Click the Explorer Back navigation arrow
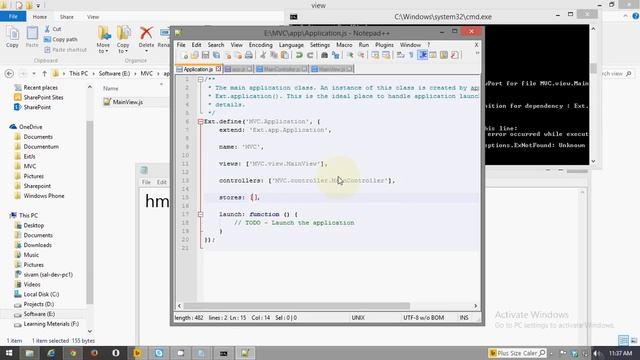 point(9,74)
